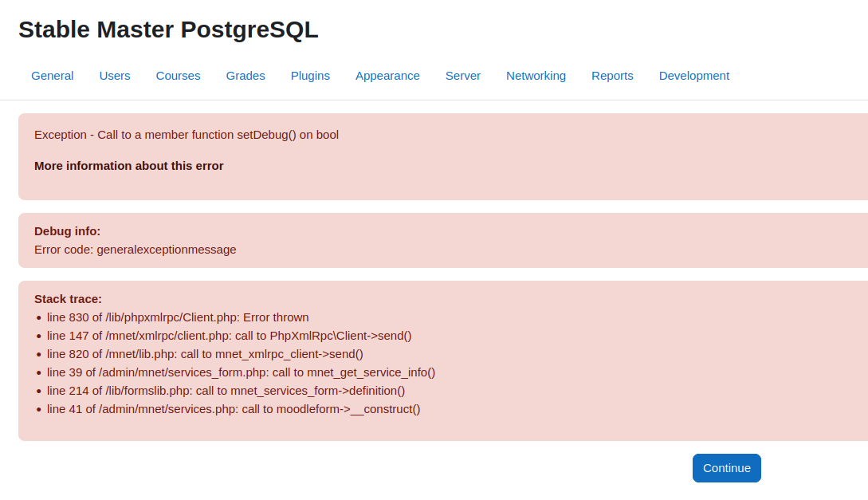Click the exception message about setDebug() on bool
This screenshot has height=500, width=868.
point(187,135)
